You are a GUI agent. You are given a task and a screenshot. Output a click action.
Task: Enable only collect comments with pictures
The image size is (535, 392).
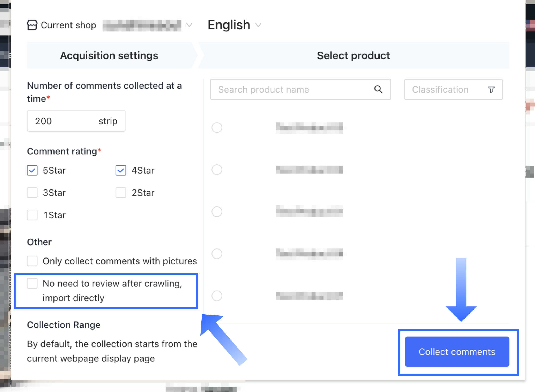tap(32, 261)
